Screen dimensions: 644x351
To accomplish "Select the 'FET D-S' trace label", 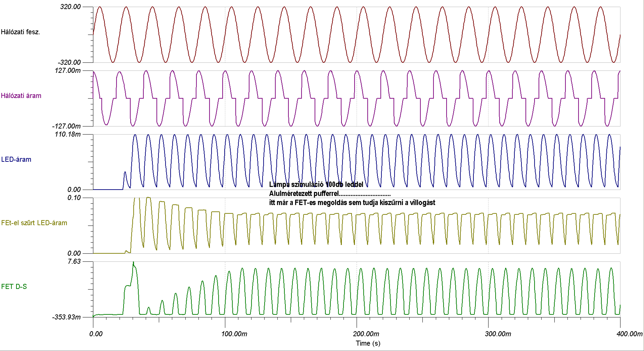I will (x=14, y=287).
